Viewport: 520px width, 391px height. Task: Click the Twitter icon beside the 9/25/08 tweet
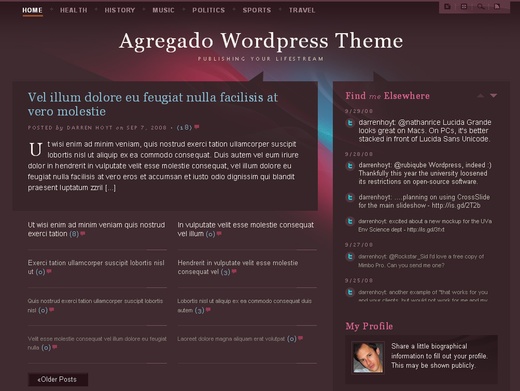[350, 293]
